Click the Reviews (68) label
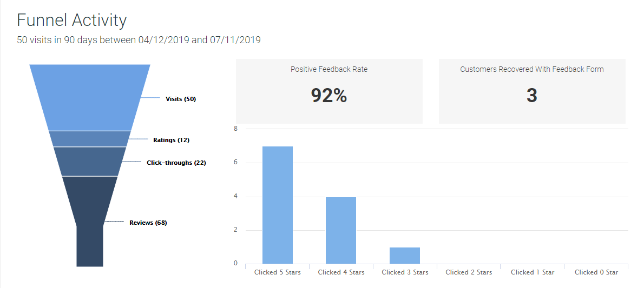Screen dimensions: 644x288 tap(148, 223)
